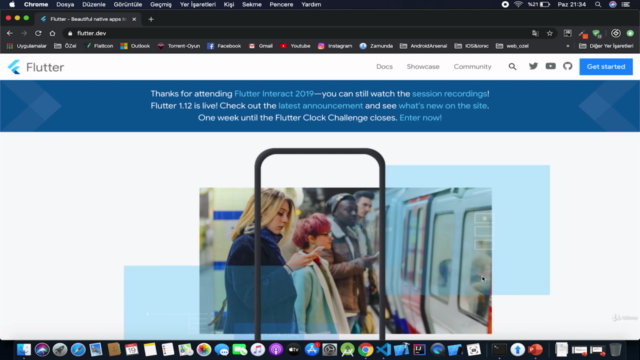
Task: Open the Outlook bookmark
Action: click(x=135, y=46)
